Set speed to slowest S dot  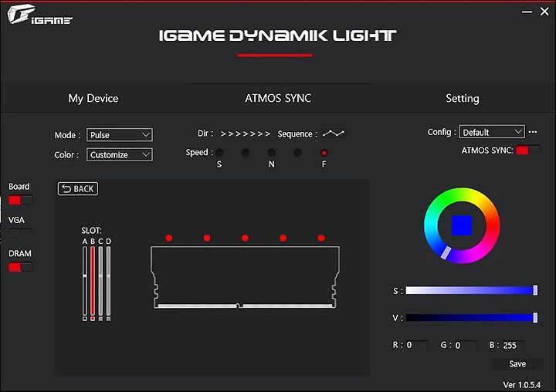[219, 153]
